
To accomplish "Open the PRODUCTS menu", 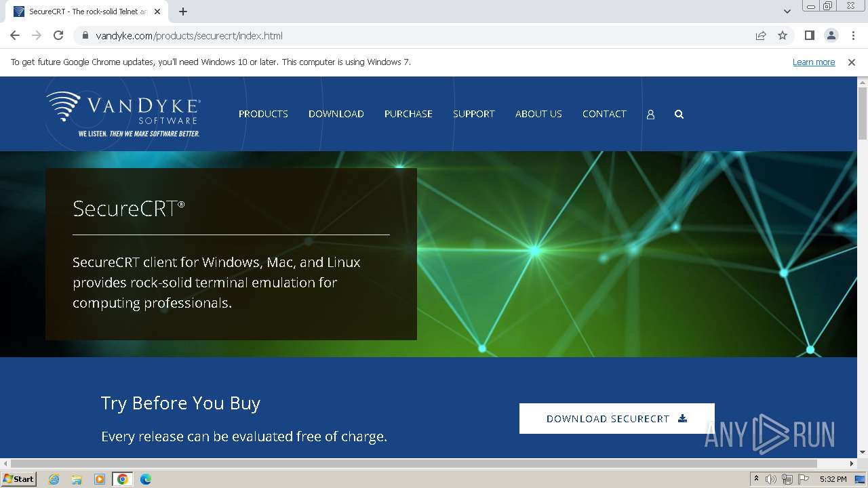I will pyautogui.click(x=263, y=114).
